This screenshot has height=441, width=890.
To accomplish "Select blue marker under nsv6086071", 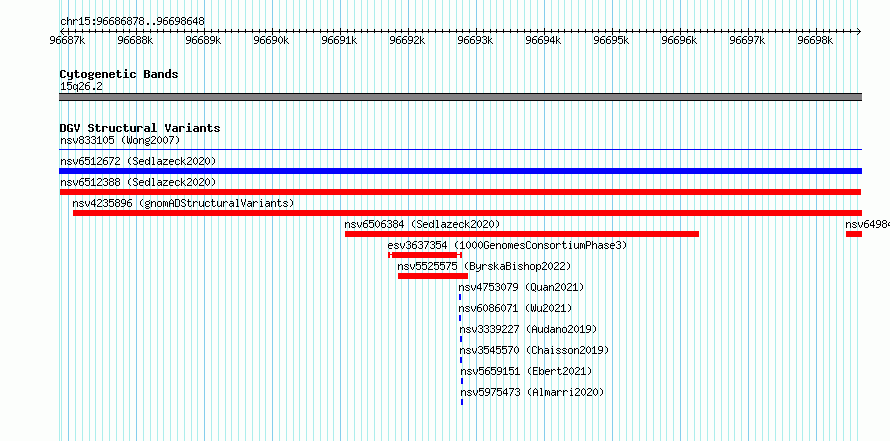I will [460, 318].
